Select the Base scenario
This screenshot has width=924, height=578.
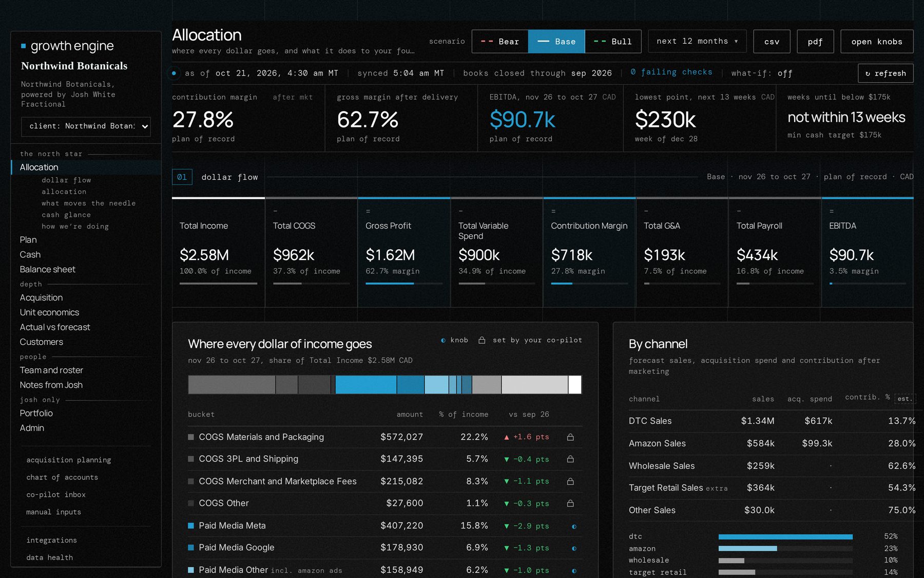click(556, 42)
